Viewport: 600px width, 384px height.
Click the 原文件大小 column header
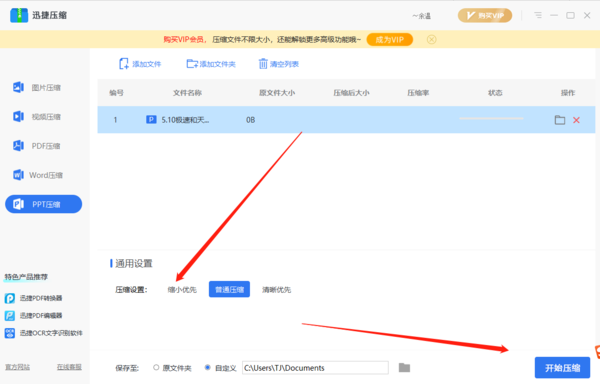tap(277, 93)
